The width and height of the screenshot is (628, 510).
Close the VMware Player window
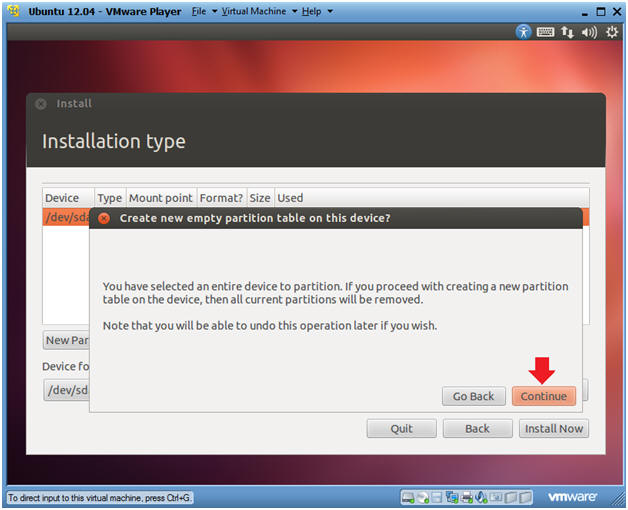[x=617, y=12]
